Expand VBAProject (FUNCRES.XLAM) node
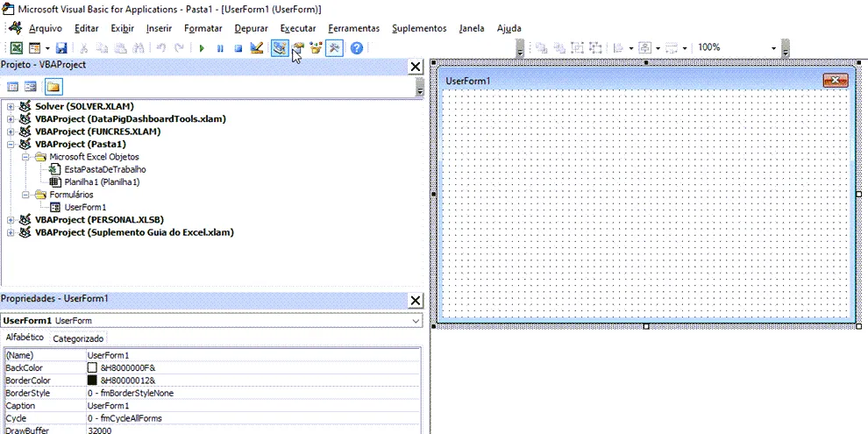 pos(11,132)
